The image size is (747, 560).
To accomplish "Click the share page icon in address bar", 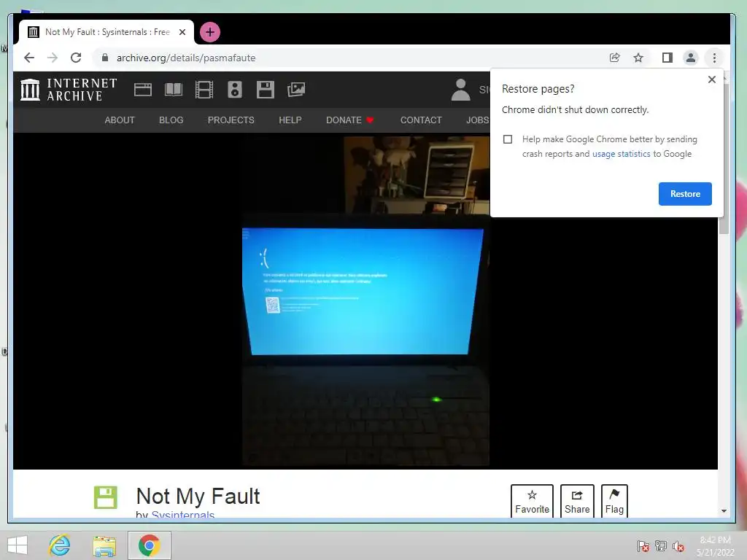I will coord(614,58).
